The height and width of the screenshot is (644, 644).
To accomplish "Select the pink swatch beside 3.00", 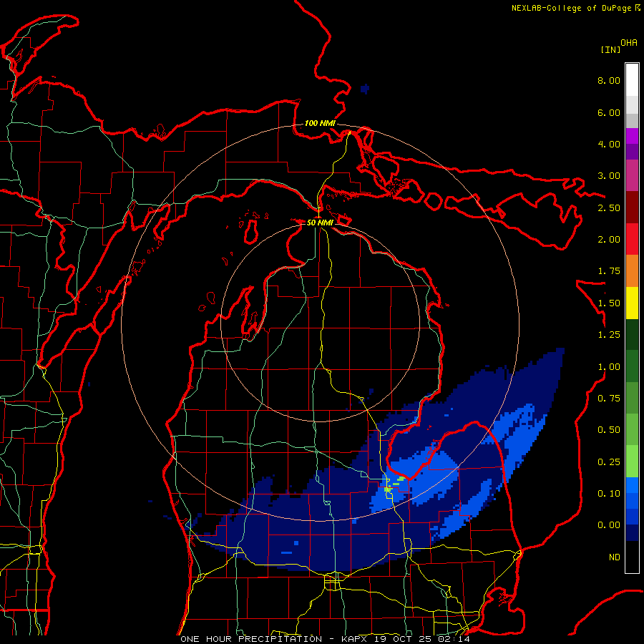I will point(632,175).
